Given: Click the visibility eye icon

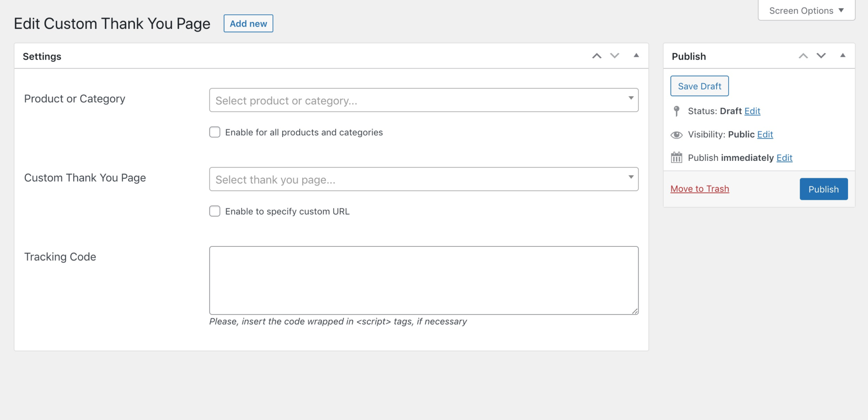Looking at the screenshot, I should 676,135.
